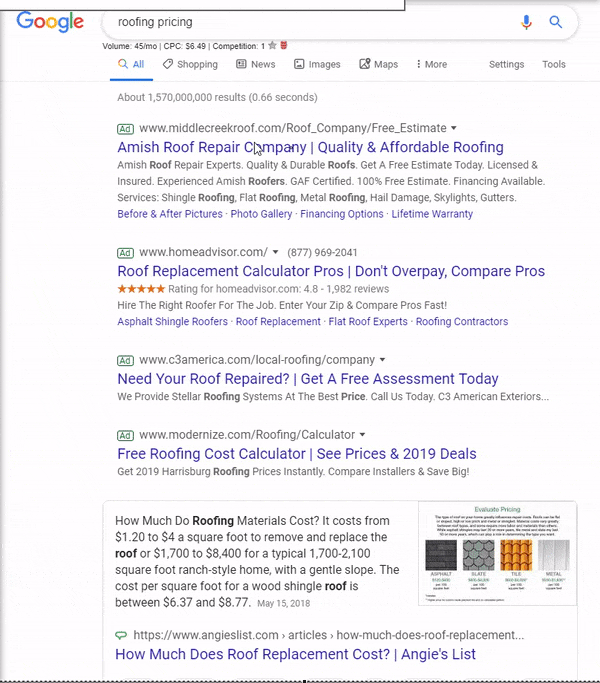Click the microphone voice search icon

(x=526, y=22)
